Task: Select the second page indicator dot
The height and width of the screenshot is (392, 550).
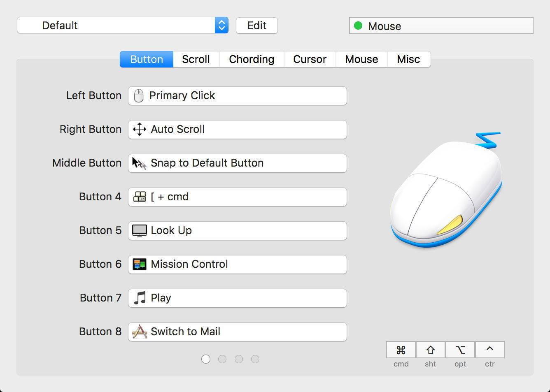Action: coord(222,359)
